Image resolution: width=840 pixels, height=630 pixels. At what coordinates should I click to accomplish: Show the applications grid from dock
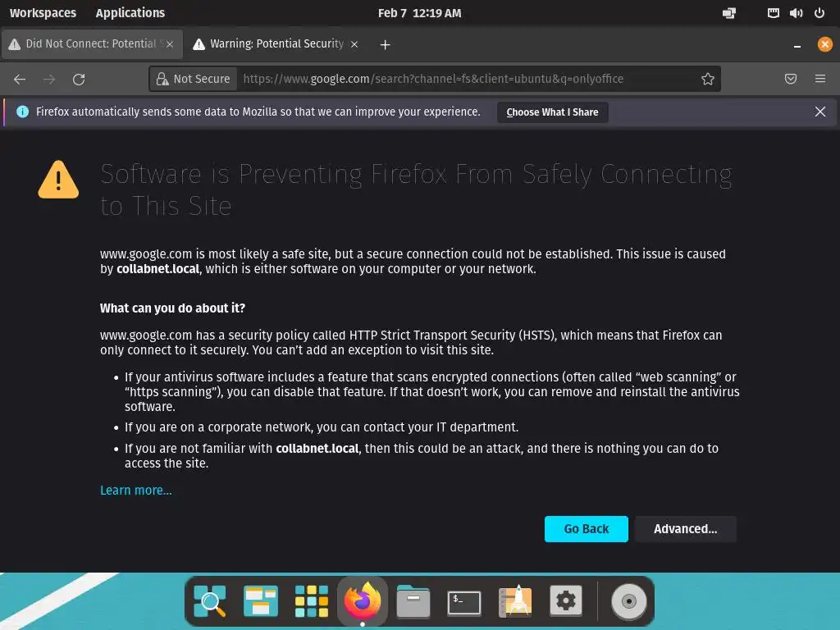pyautogui.click(x=312, y=601)
